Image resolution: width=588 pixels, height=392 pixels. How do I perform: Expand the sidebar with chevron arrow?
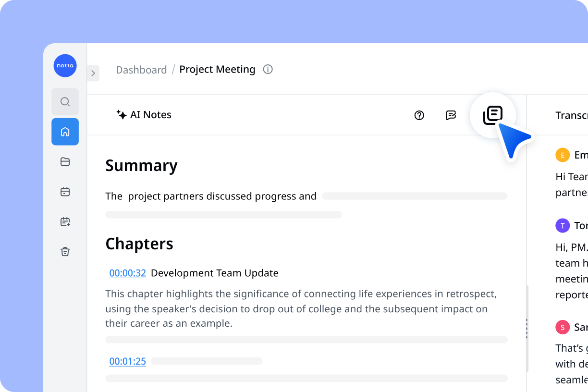pos(93,73)
